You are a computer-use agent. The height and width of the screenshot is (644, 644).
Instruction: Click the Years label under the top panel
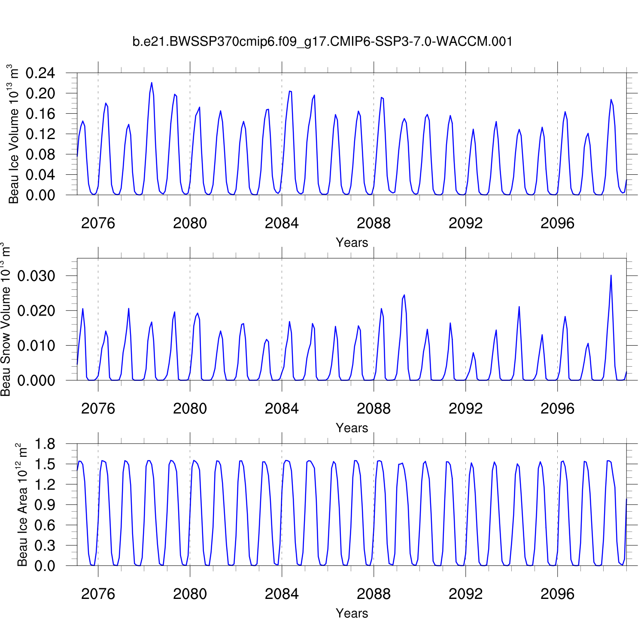click(352, 243)
